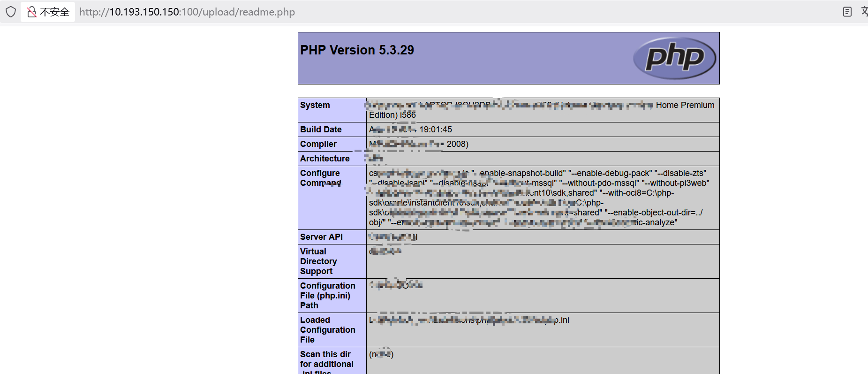
Task: Click the Architecture row label
Action: [x=325, y=159]
